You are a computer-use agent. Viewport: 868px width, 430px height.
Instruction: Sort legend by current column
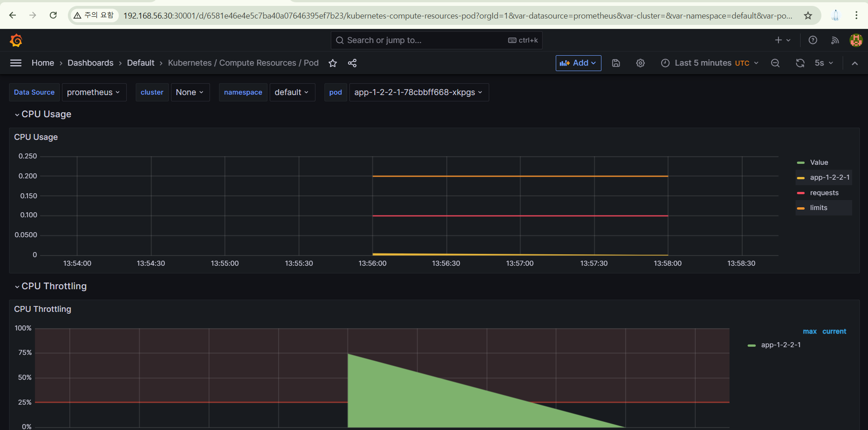click(834, 331)
